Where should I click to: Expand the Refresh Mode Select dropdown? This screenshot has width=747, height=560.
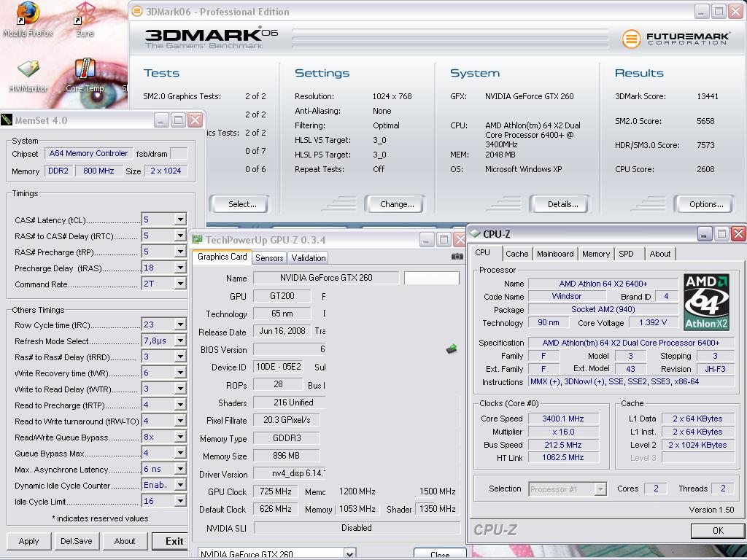[x=180, y=341]
